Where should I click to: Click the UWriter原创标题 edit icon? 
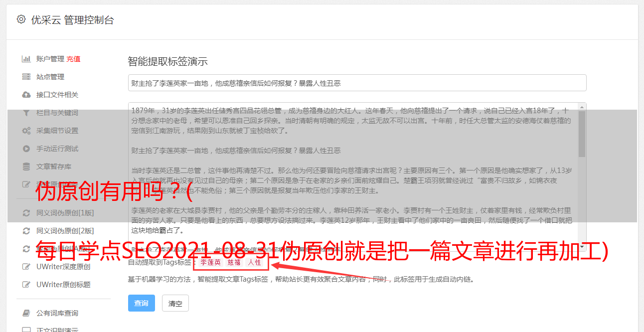(26, 285)
